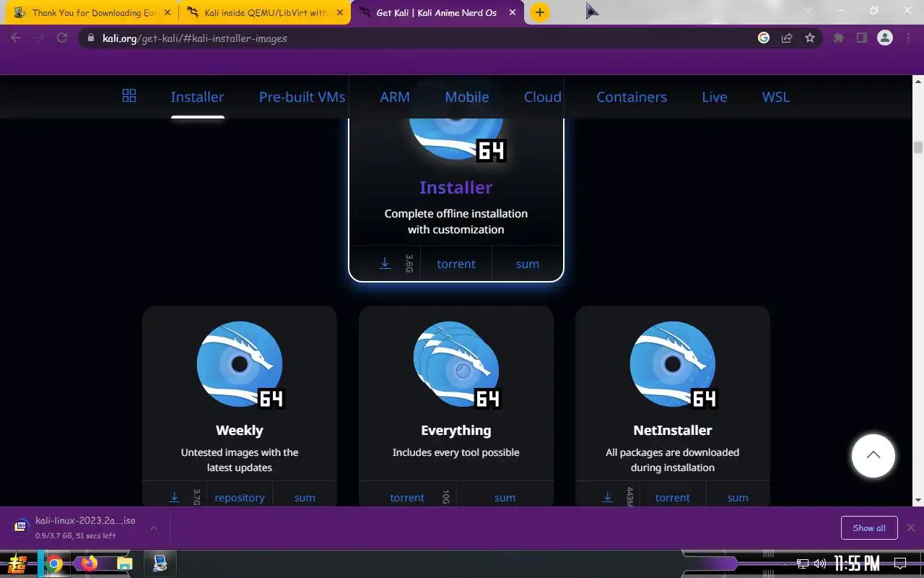Open the Start menu icon on the taskbar
The height and width of the screenshot is (578, 924).
(x=18, y=563)
